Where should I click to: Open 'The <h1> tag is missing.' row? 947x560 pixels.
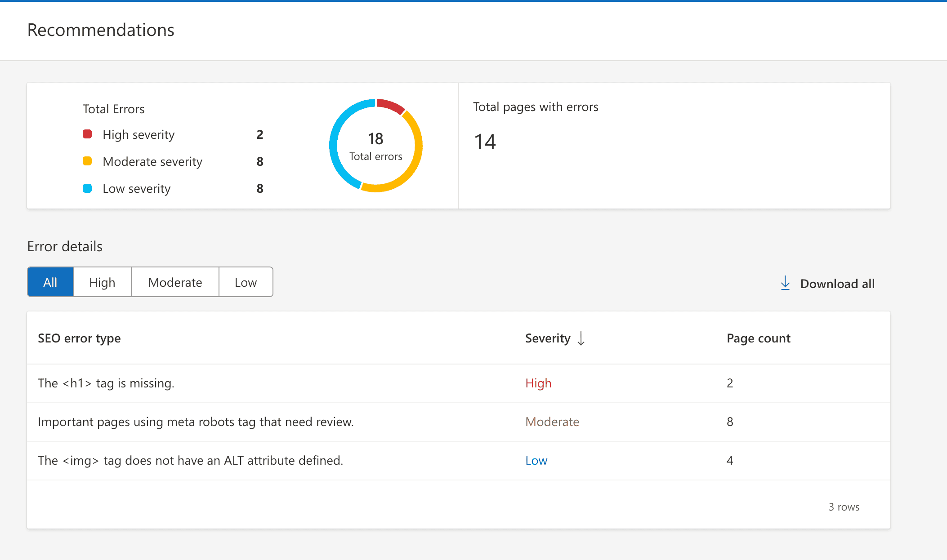(459, 383)
